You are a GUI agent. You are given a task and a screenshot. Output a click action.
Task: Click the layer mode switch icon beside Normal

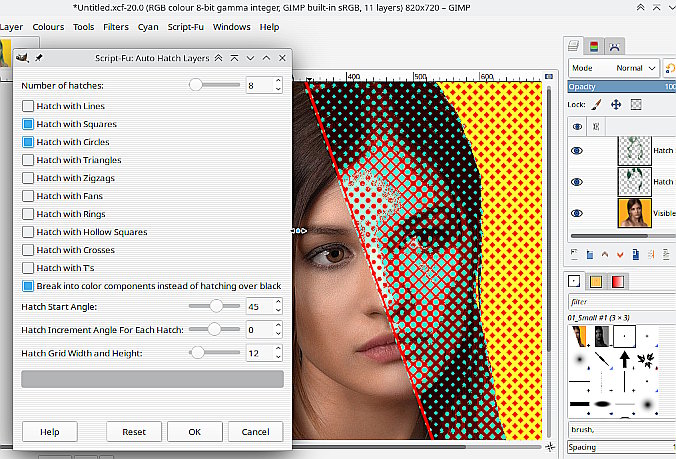coord(670,68)
